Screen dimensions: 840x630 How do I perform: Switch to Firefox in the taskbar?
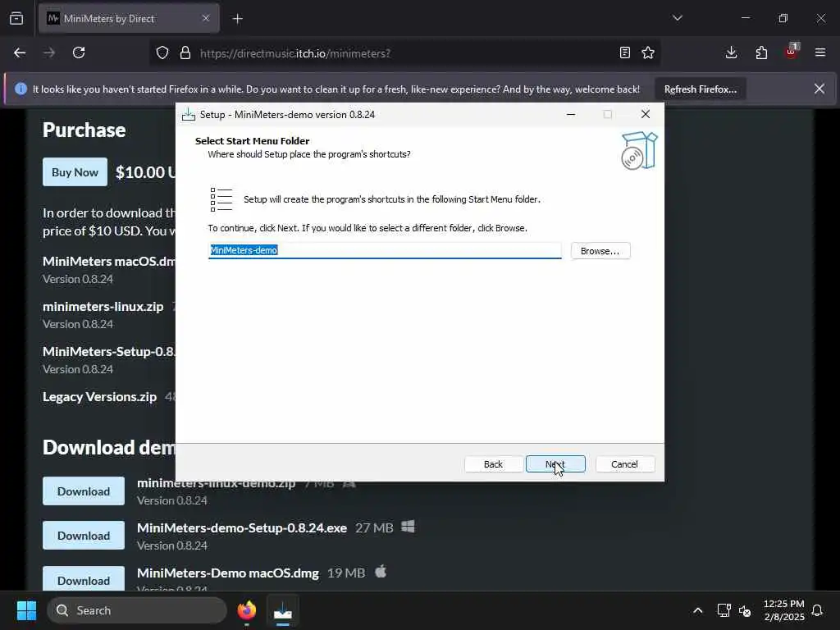[x=246, y=610]
